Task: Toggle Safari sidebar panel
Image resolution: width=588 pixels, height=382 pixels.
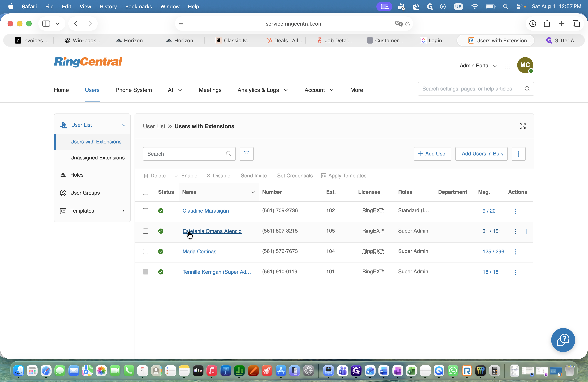Action: click(46, 24)
